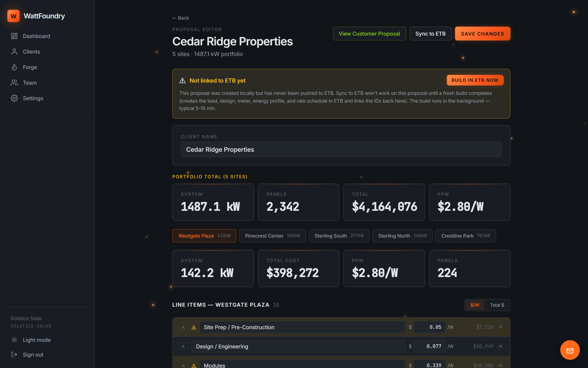The width and height of the screenshot is (588, 368).
Task: Remove the Design / Engineering line item
Action: click(x=501, y=346)
